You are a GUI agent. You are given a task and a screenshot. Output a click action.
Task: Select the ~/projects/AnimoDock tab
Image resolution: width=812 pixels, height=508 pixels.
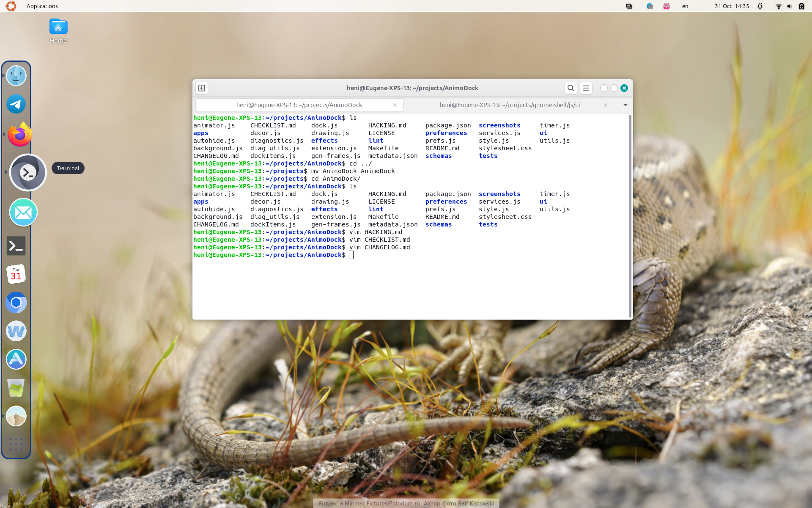(x=299, y=105)
